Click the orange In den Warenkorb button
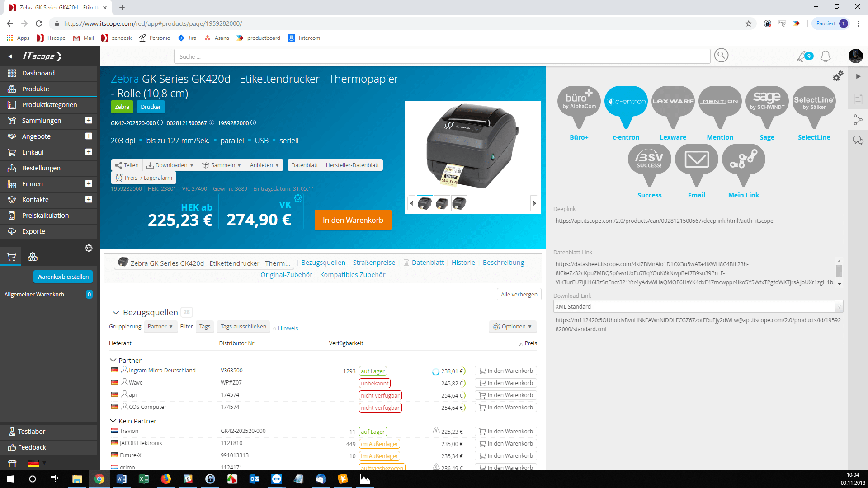This screenshot has height=488, width=868. (353, 220)
